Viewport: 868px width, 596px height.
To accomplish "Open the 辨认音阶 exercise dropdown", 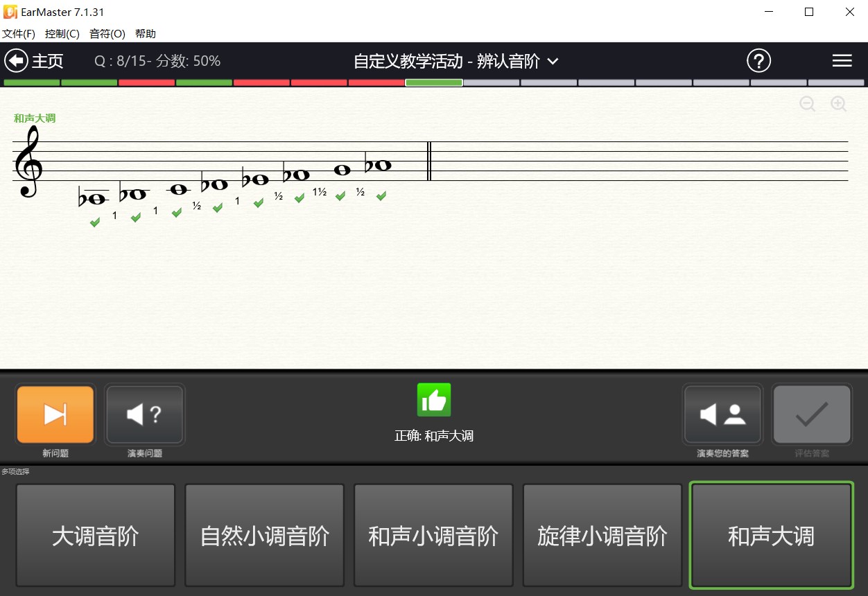I will (x=552, y=62).
